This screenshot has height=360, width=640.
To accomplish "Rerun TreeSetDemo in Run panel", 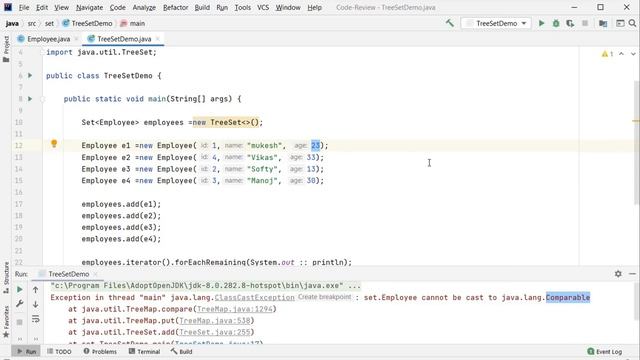I will coord(19,289).
